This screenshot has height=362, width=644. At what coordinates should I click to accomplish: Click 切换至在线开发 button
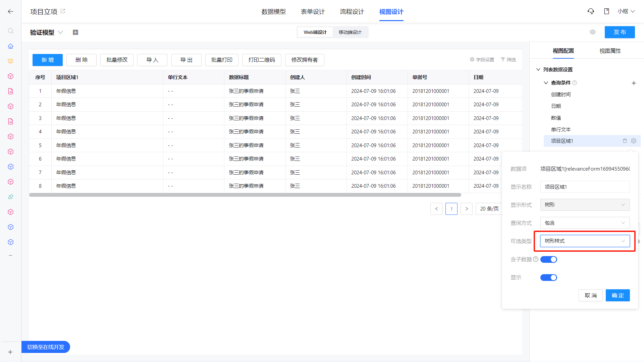46,347
